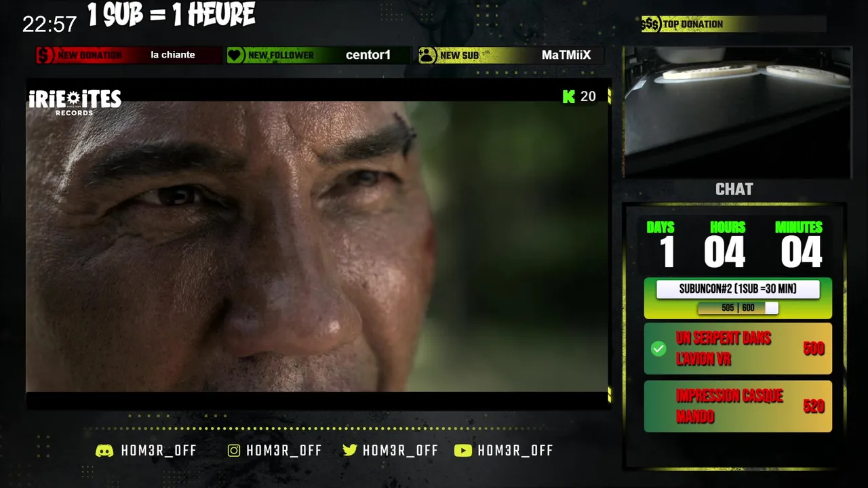Click 'NEW SUB' label text
Viewport: 868px width, 488px height.
(460, 56)
